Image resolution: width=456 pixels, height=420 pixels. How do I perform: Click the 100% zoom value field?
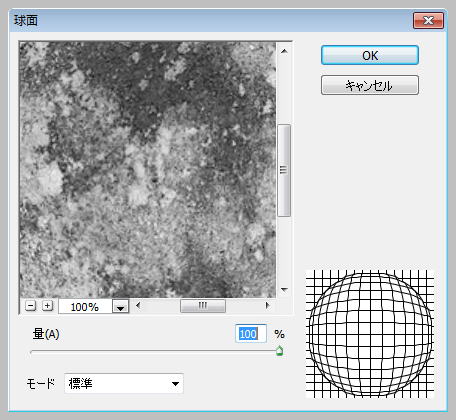coord(85,306)
